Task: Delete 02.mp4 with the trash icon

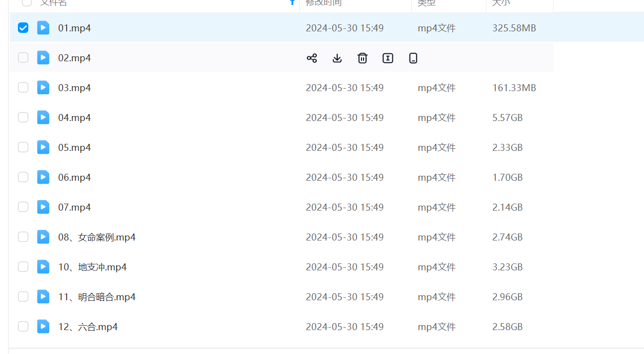Action: 363,58
